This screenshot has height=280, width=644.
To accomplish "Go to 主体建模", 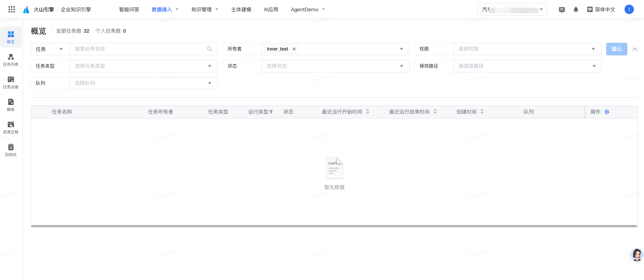I will point(241,10).
